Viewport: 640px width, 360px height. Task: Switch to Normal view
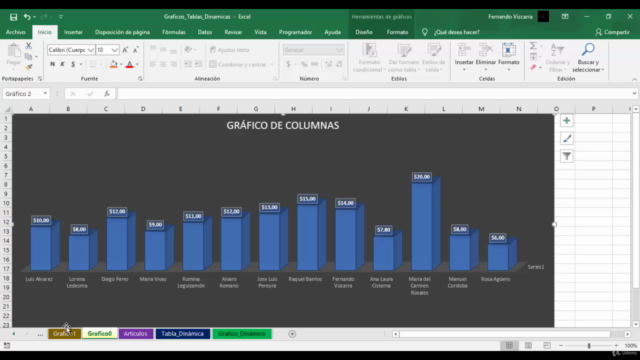tap(509, 346)
